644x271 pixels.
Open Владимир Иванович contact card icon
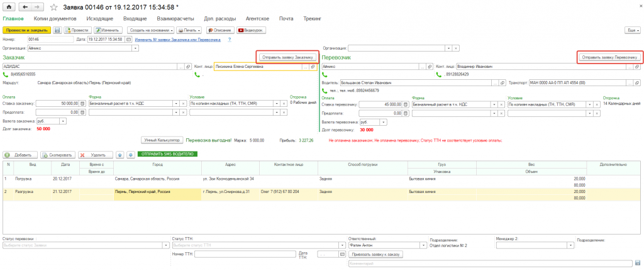tap(638, 66)
